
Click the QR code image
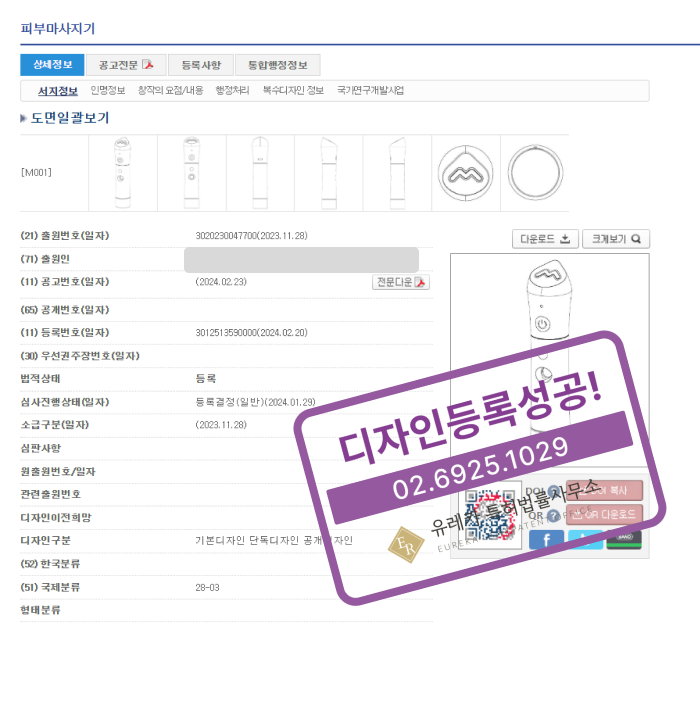pyautogui.click(x=490, y=516)
